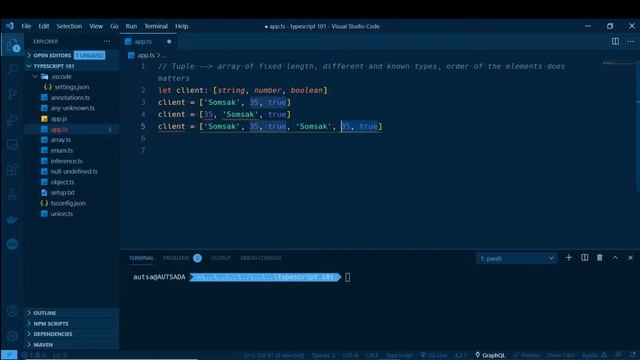Switch to the Output panel tab
The width and height of the screenshot is (640, 360).
(x=221, y=258)
